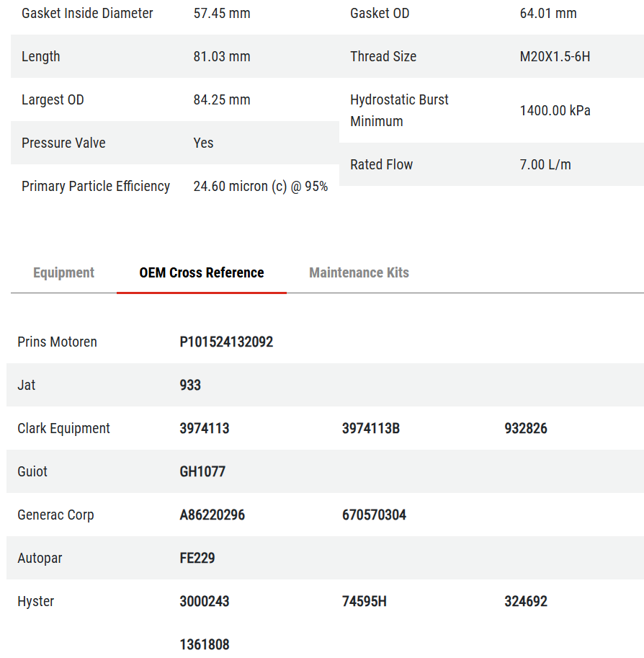Viewport: 644px width, 658px height.
Task: Select the Hyster manufacturer name
Action: click(x=36, y=601)
